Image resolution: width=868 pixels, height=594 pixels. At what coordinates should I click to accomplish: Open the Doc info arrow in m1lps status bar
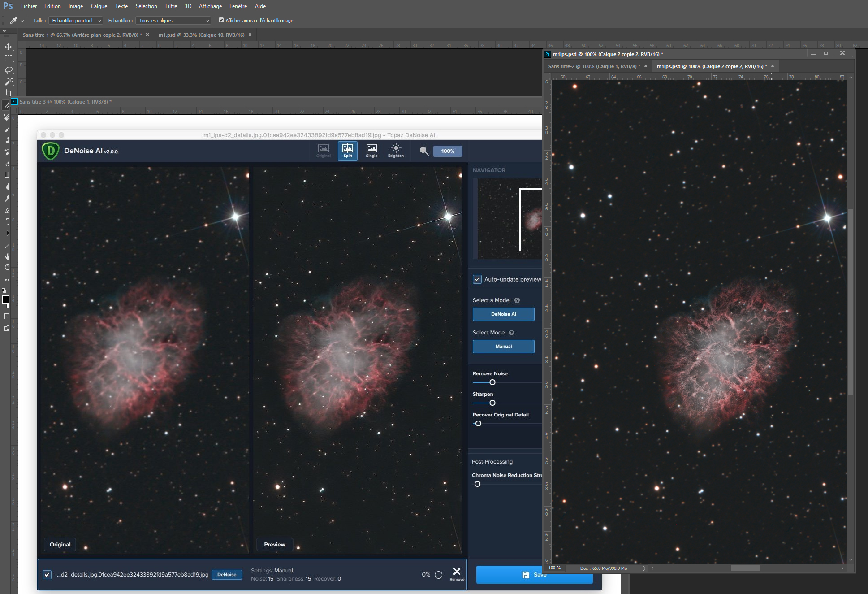644,568
